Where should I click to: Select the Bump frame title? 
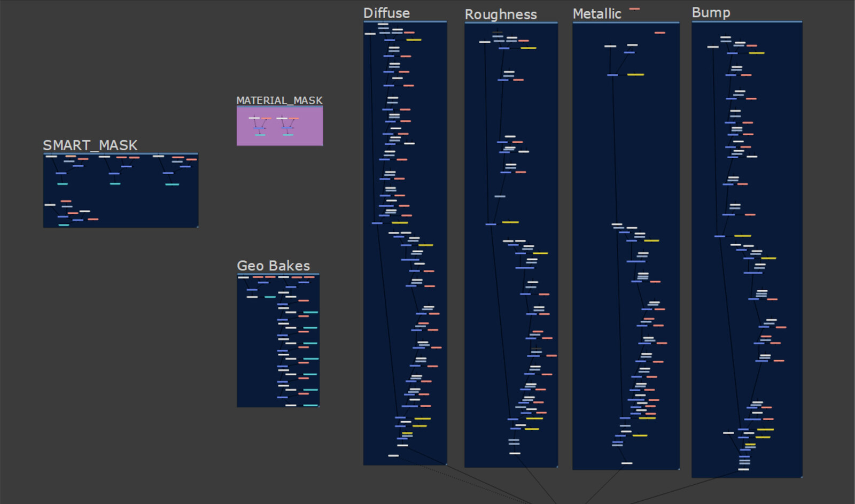point(711,12)
